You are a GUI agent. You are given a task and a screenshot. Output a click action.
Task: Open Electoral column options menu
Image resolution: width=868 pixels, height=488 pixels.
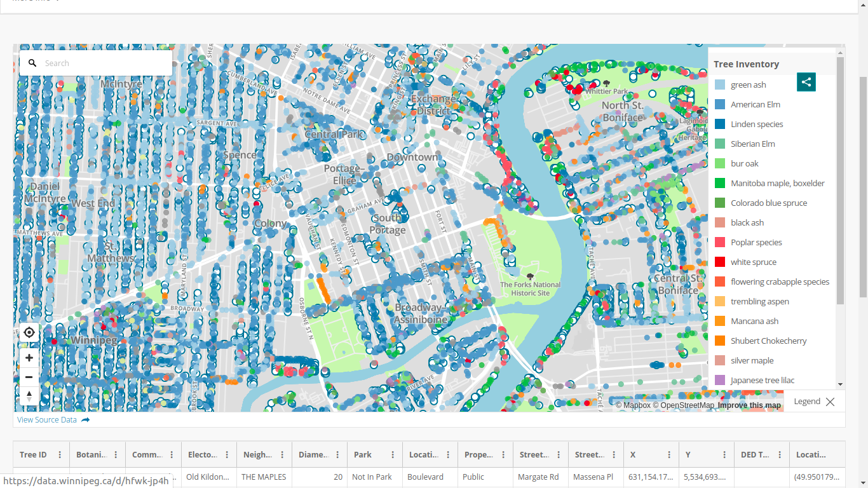[227, 455]
